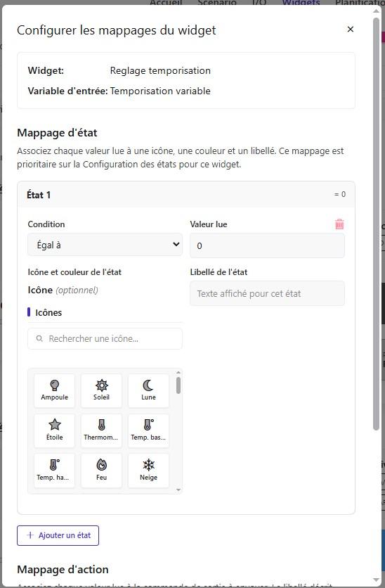Choose the Thermomètre icon
Viewport: 385px width, 588px height.
[x=101, y=430]
